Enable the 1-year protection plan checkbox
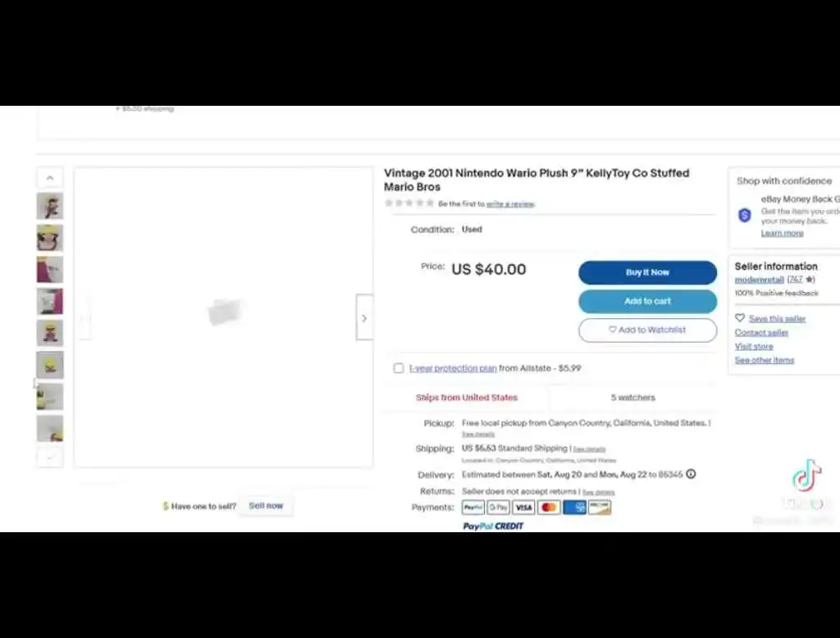Image resolution: width=840 pixels, height=638 pixels. 399,368
